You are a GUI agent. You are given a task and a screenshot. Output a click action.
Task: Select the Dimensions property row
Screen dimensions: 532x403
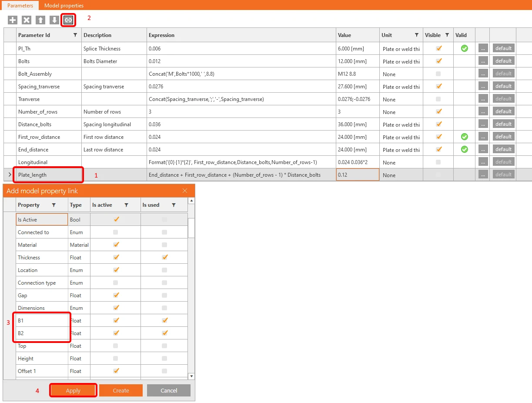click(42, 308)
